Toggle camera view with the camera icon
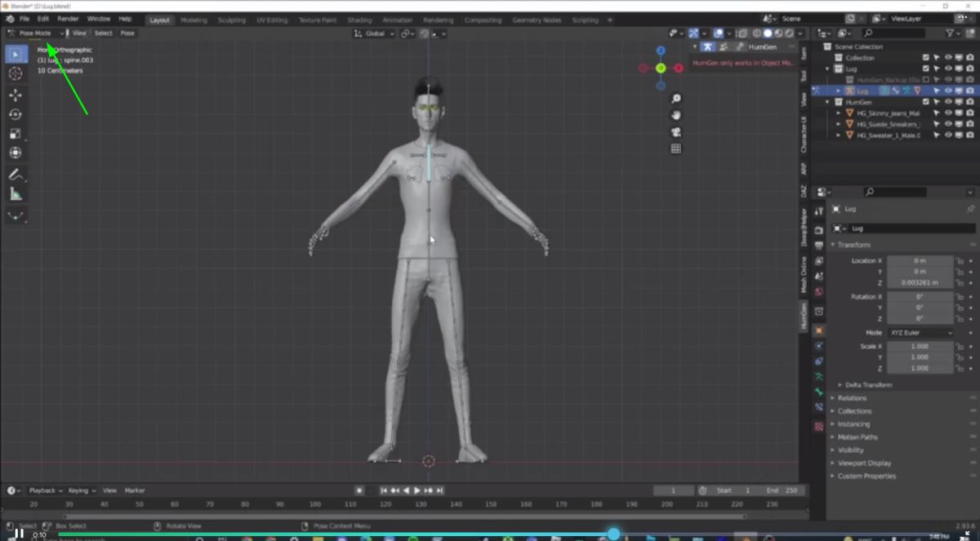Image resolution: width=980 pixels, height=541 pixels. (x=675, y=132)
